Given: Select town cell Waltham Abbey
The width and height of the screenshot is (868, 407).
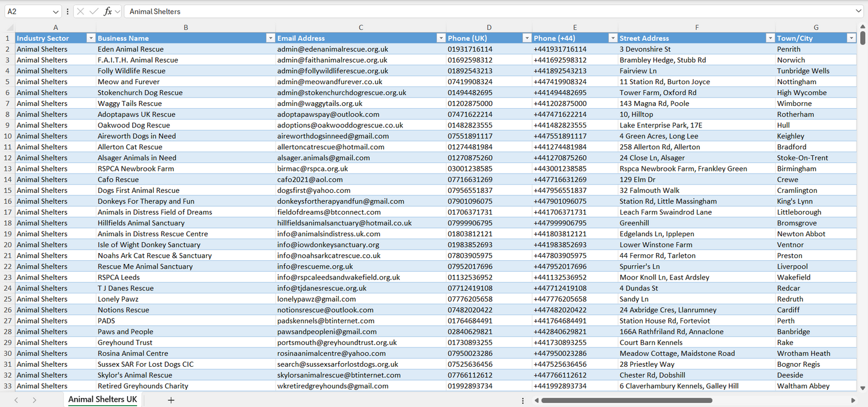Looking at the screenshot, I should point(816,386).
